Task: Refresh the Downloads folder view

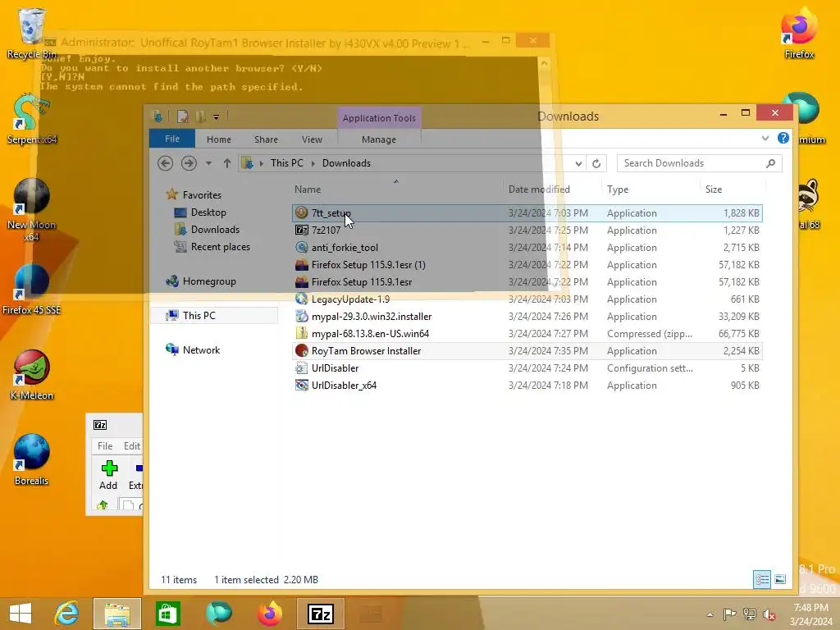Action: point(596,163)
